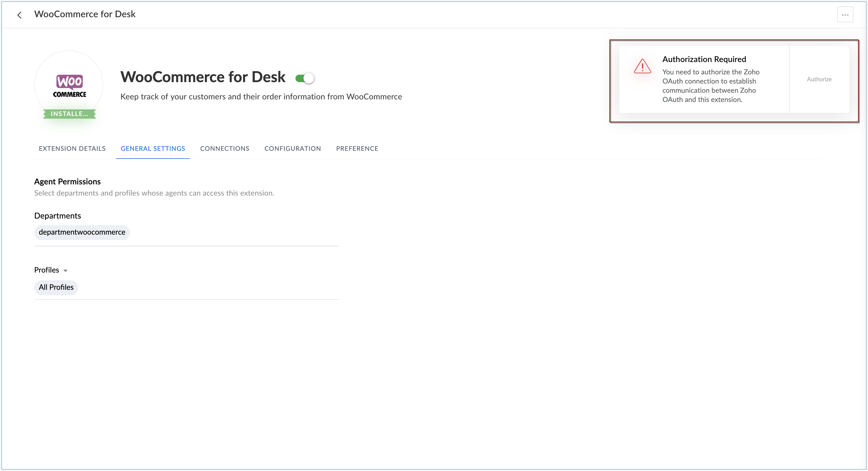Click the Installed ribbon badge

[70, 114]
